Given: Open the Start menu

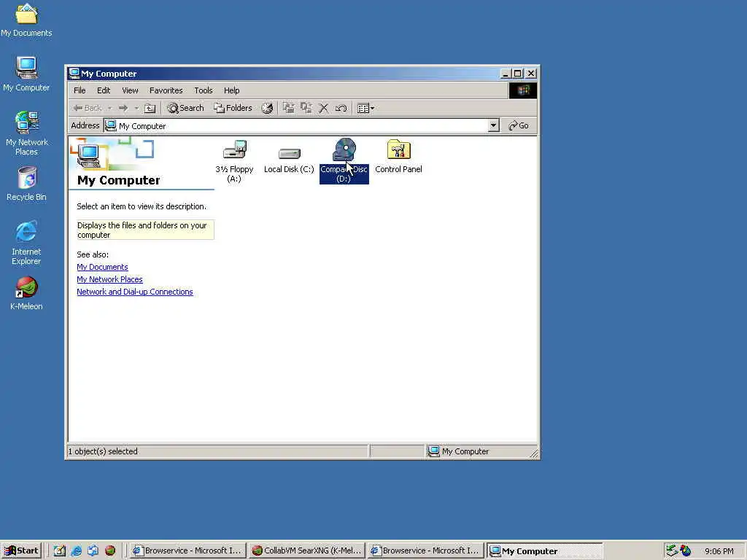Looking at the screenshot, I should coord(21,551).
